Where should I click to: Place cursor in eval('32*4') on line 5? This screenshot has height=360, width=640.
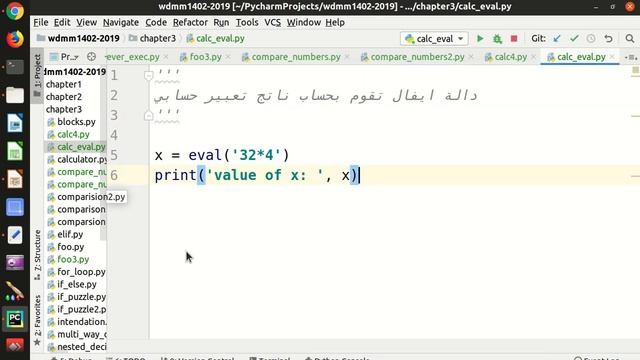pyautogui.click(x=239, y=155)
